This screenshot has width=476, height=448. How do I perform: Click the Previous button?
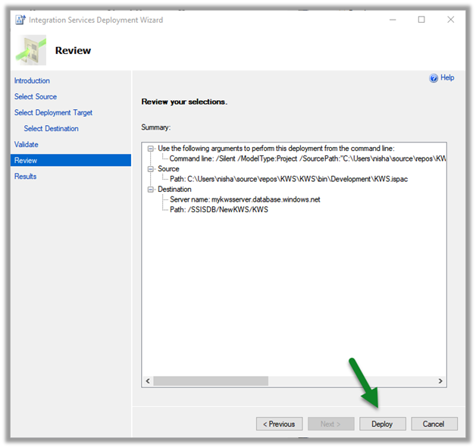click(279, 424)
